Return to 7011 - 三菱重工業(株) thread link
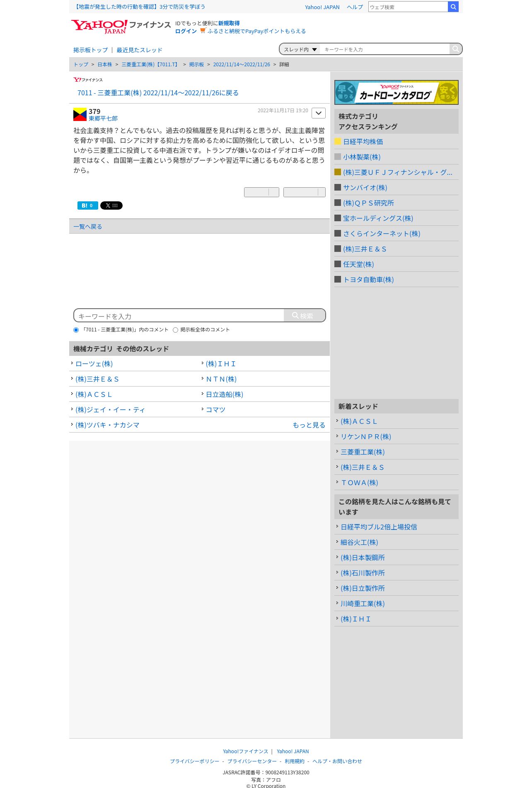 click(x=158, y=93)
